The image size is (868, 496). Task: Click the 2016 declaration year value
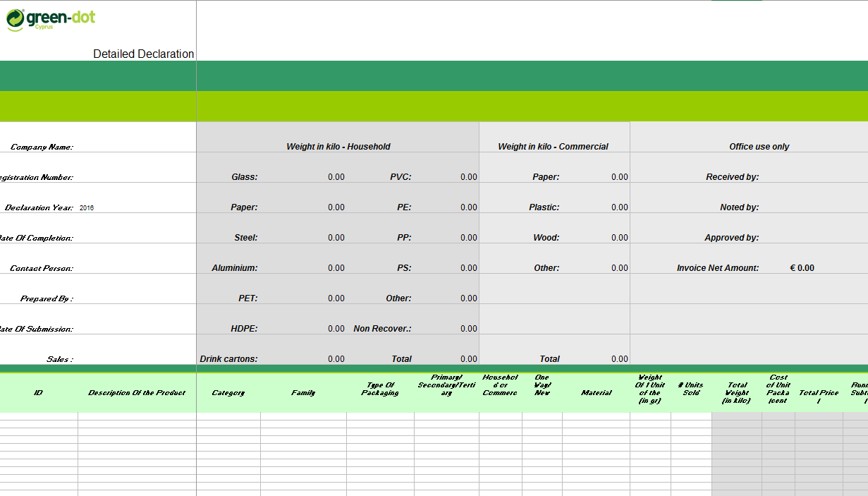87,208
